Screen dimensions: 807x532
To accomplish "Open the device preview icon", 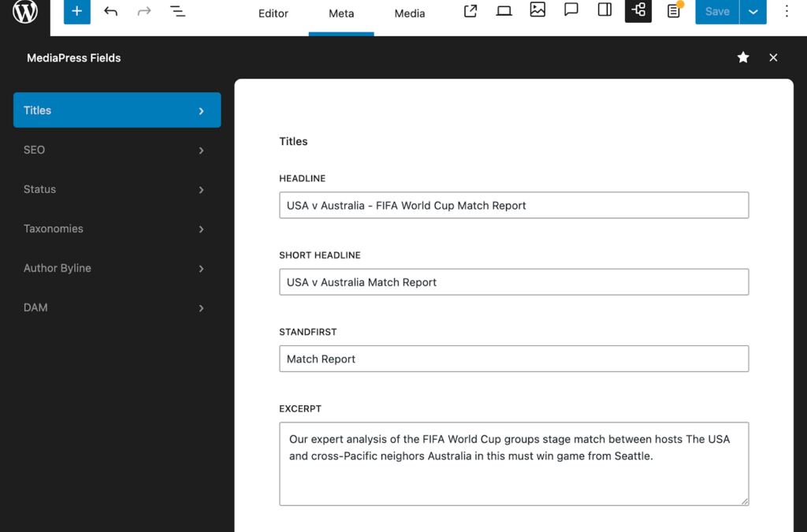I will coord(504,12).
